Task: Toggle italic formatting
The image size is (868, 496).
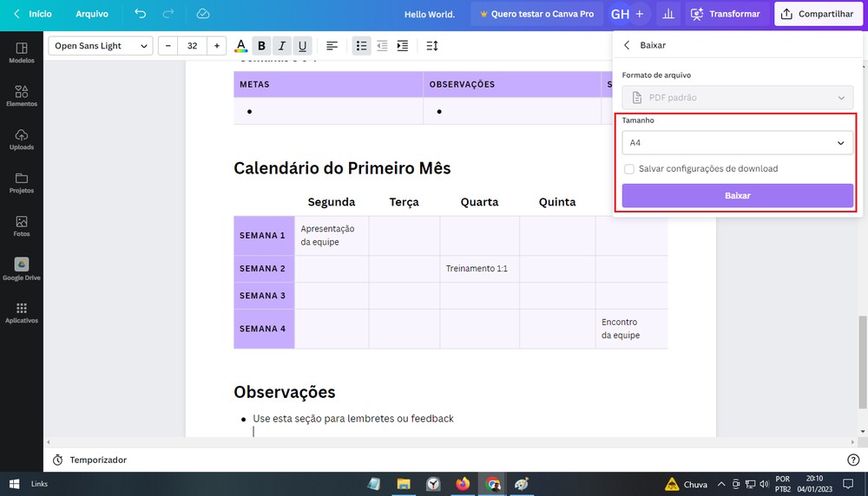Action: [282, 46]
